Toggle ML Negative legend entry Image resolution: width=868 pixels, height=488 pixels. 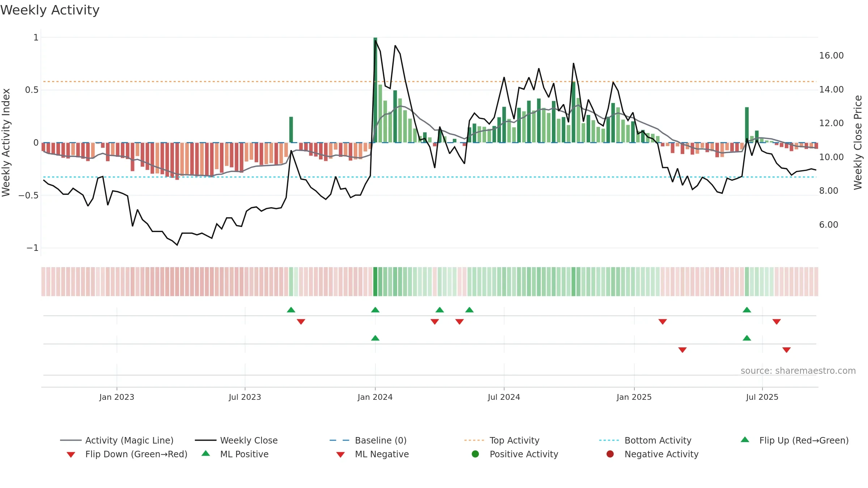coord(372,454)
